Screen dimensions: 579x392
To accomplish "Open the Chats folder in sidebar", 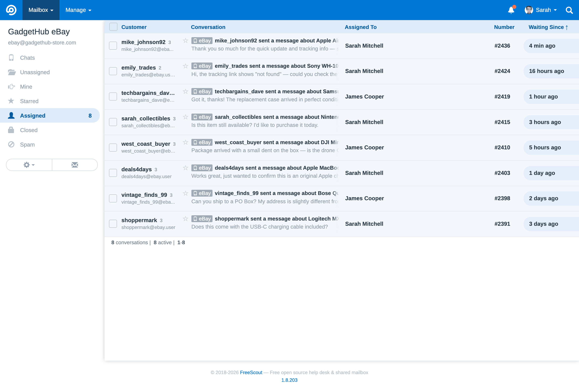I will 27,57.
